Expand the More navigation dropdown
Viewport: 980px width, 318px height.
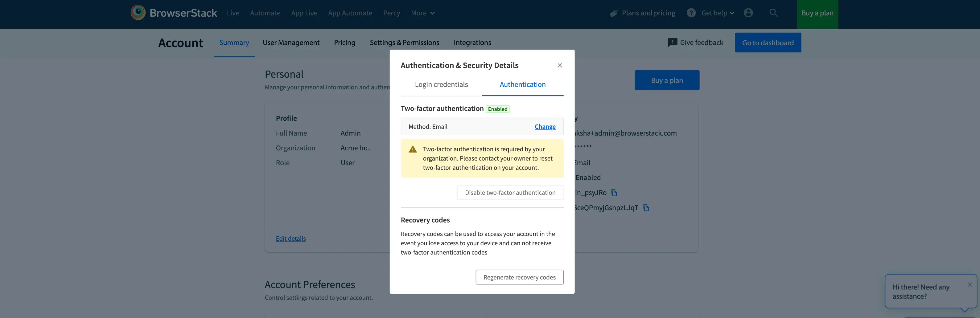coord(422,13)
